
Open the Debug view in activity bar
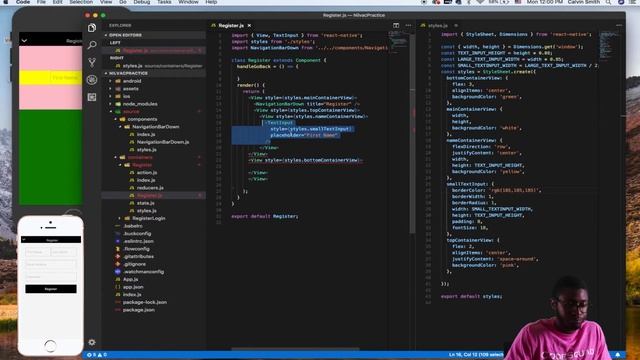92,80
